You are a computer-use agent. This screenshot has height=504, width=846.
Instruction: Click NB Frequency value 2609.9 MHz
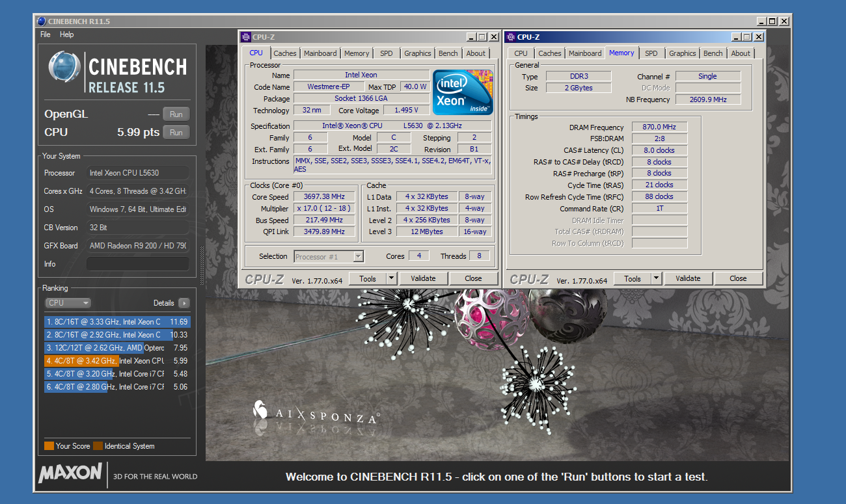tap(708, 99)
